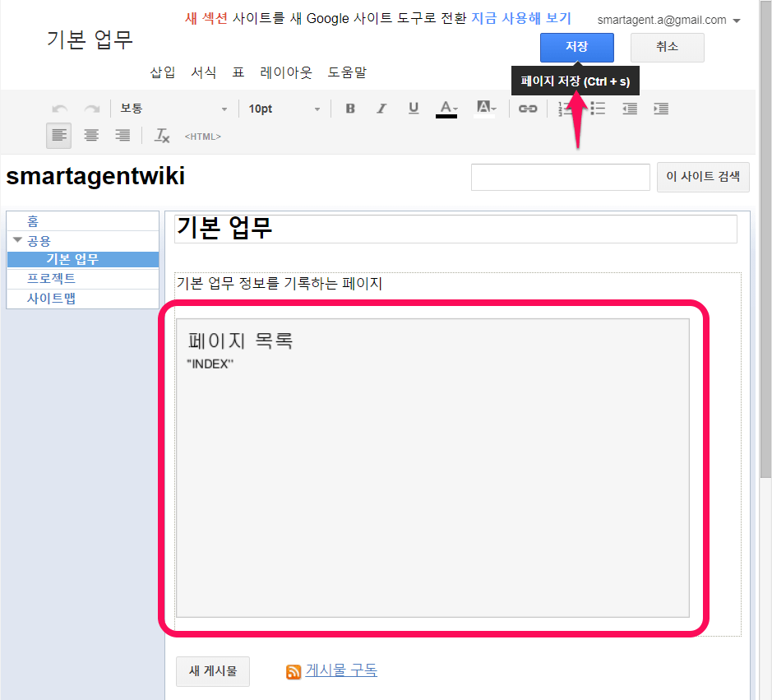Click the blue 저장 button
772x700 pixels.
[x=576, y=47]
